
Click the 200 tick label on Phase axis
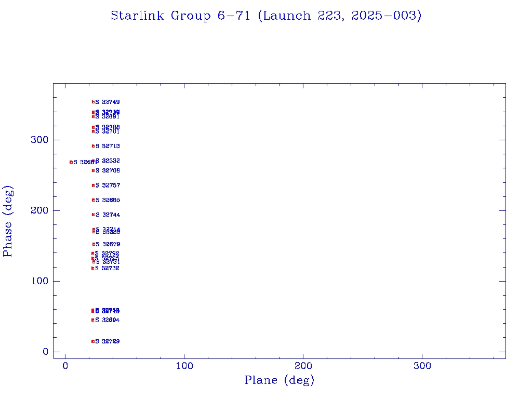[39, 210]
